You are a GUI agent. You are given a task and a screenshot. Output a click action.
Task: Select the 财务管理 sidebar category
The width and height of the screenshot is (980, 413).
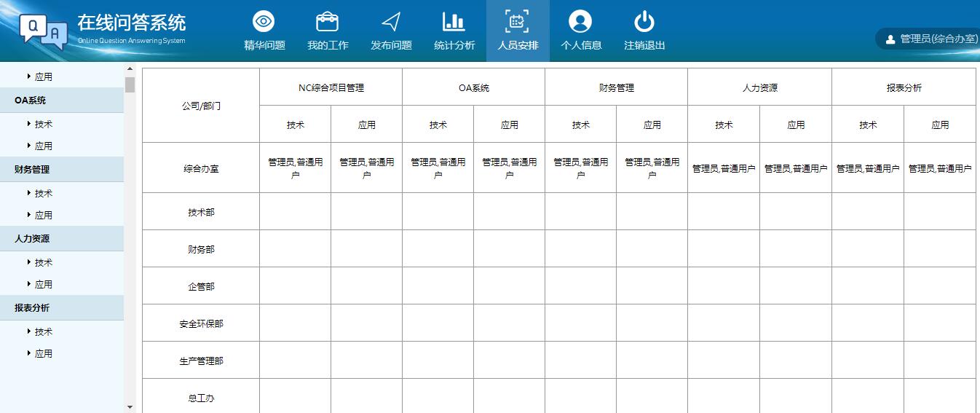point(32,170)
